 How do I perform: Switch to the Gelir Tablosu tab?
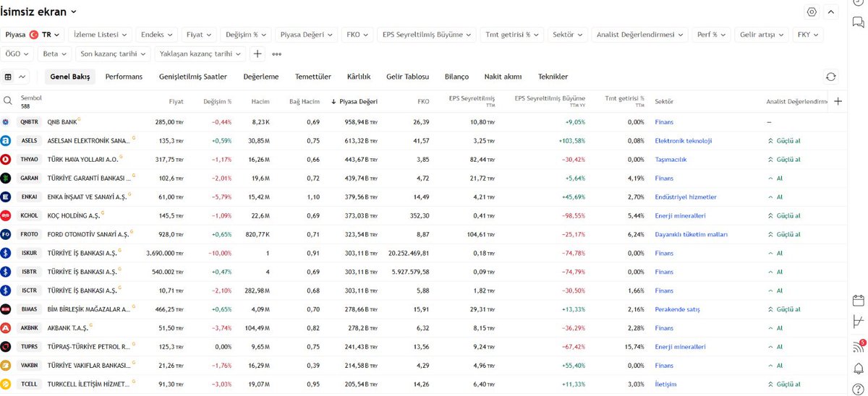(408, 77)
